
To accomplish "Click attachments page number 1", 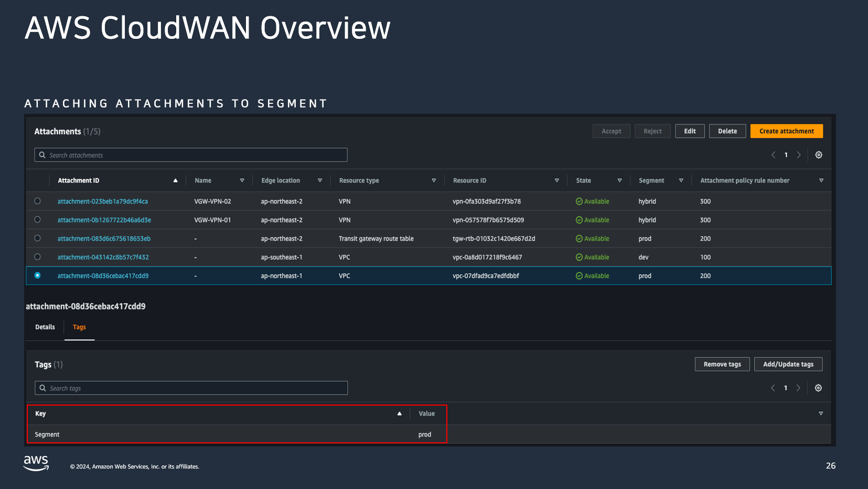I will point(786,155).
